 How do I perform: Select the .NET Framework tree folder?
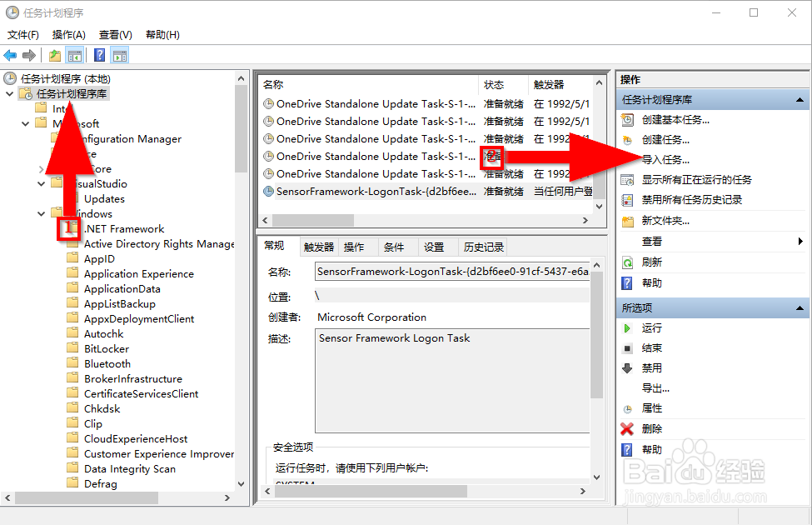(124, 228)
